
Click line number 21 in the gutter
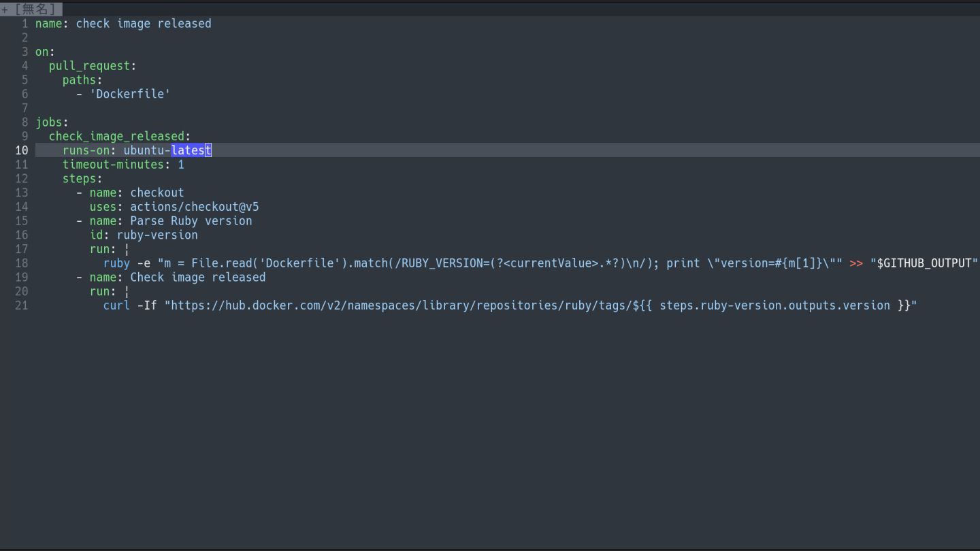coord(21,305)
